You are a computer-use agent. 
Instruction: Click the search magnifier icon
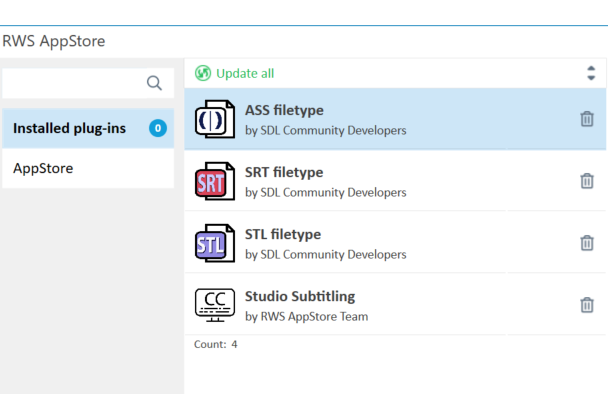(154, 83)
